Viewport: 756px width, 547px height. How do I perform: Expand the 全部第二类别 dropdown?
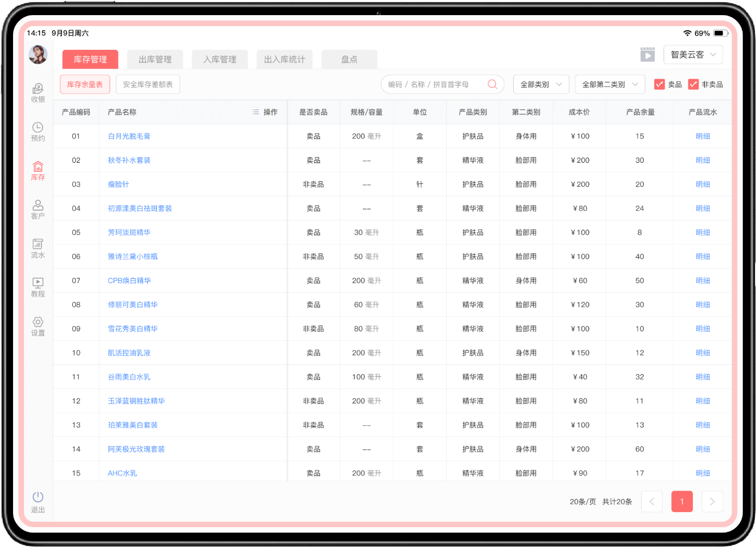click(610, 85)
